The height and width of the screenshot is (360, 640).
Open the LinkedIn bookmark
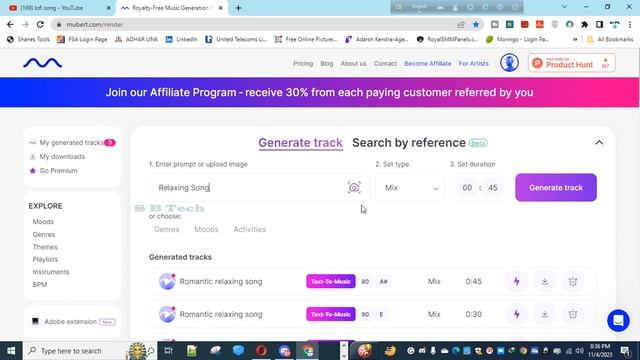pyautogui.click(x=182, y=40)
